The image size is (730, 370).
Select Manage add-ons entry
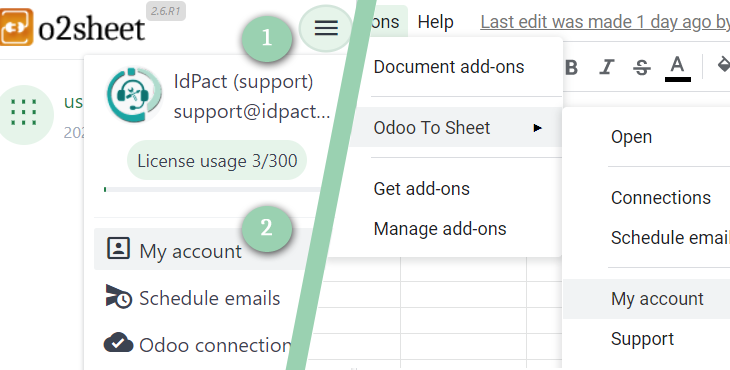point(439,229)
